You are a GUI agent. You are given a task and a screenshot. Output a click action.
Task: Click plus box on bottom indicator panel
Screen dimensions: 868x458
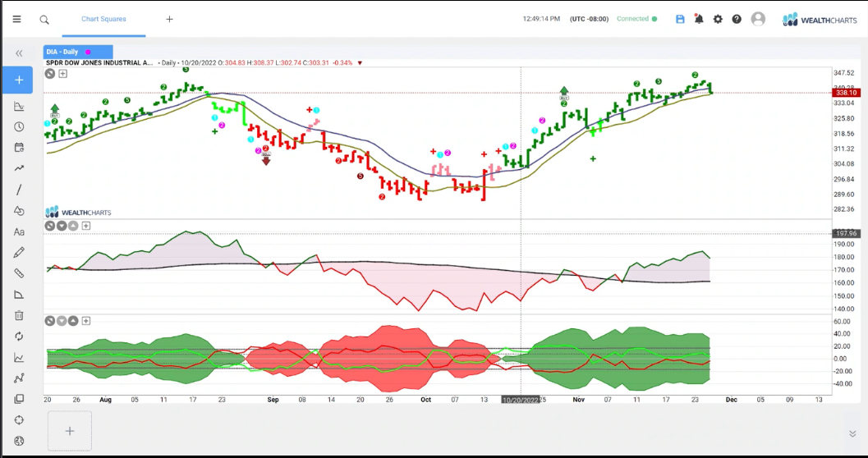85,321
